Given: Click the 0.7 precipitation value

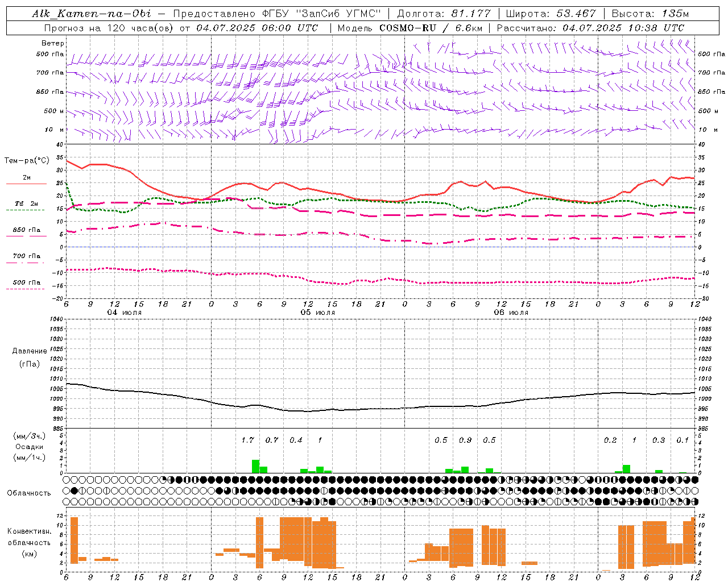Looking at the screenshot, I should 272,440.
